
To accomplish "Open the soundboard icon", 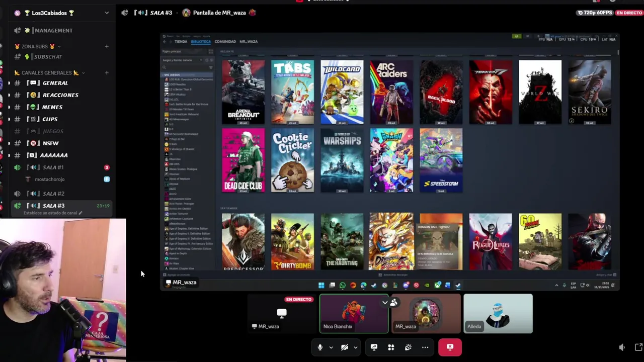I will (x=408, y=347).
